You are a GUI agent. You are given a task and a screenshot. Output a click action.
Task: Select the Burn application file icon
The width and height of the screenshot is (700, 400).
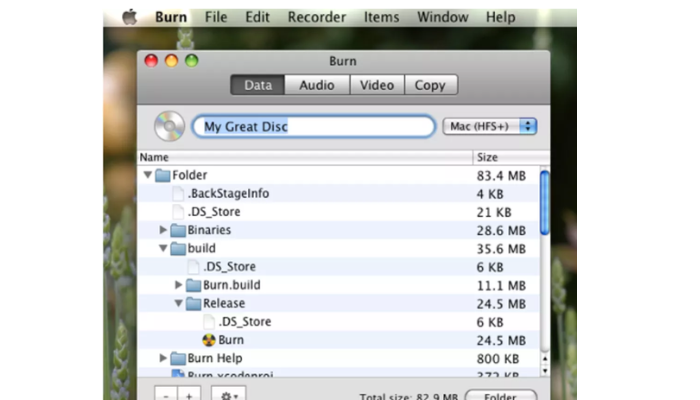(209, 340)
